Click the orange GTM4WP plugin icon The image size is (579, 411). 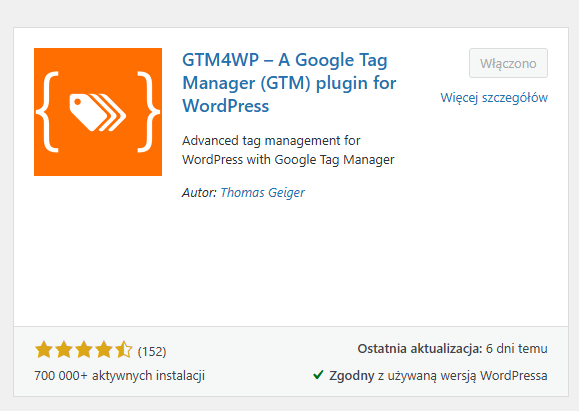pos(98,112)
